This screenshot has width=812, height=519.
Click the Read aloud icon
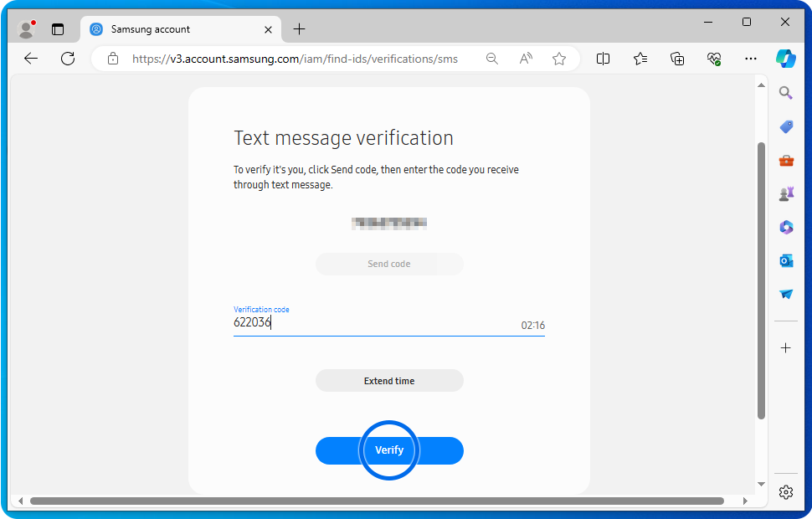pyautogui.click(x=526, y=59)
